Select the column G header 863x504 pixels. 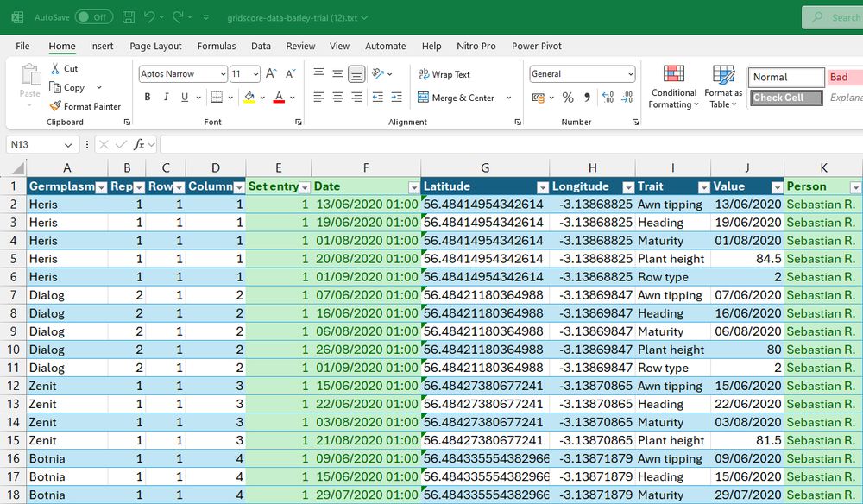[485, 167]
